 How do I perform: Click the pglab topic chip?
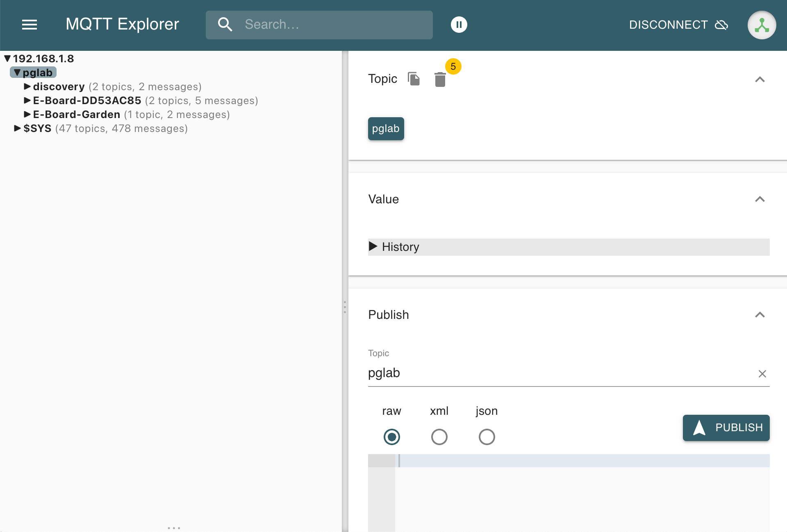click(x=386, y=129)
